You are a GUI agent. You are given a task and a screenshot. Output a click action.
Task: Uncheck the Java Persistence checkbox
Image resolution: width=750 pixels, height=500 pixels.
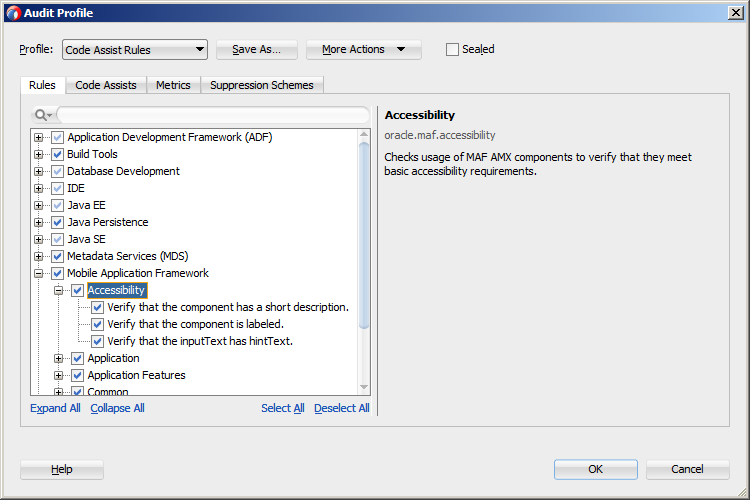tap(57, 222)
